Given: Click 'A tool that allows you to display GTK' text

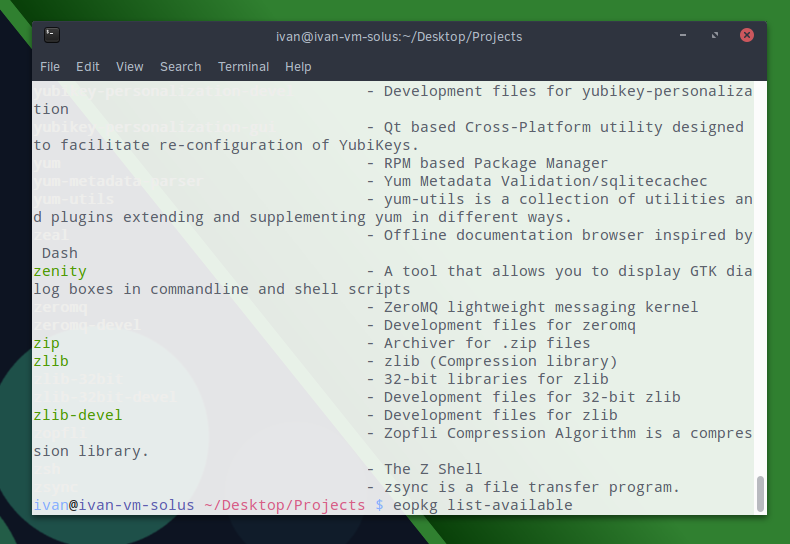Looking at the screenshot, I should [550, 271].
